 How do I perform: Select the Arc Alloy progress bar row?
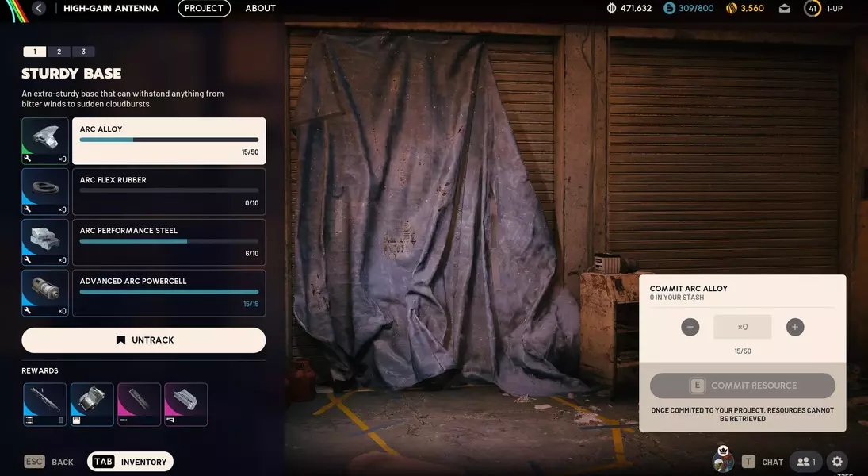169,141
